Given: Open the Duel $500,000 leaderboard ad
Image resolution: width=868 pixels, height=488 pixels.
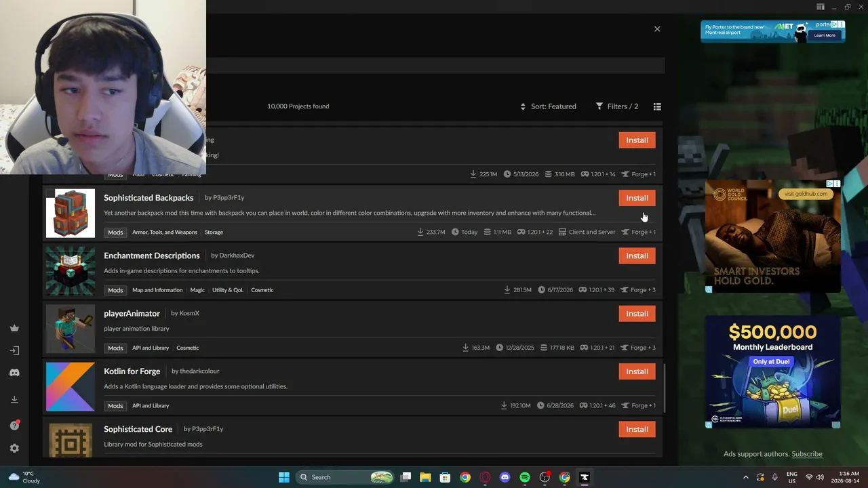Looking at the screenshot, I should point(773,372).
